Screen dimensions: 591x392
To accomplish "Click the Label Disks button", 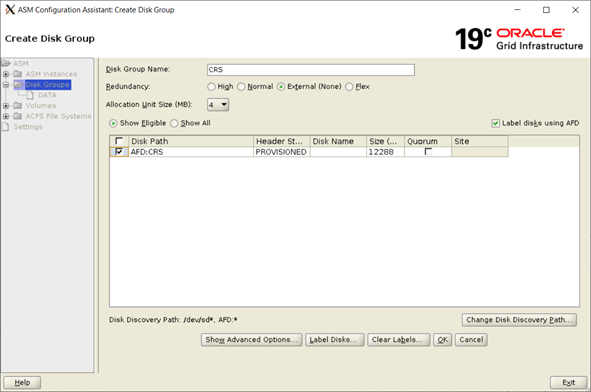I will click(x=335, y=340).
